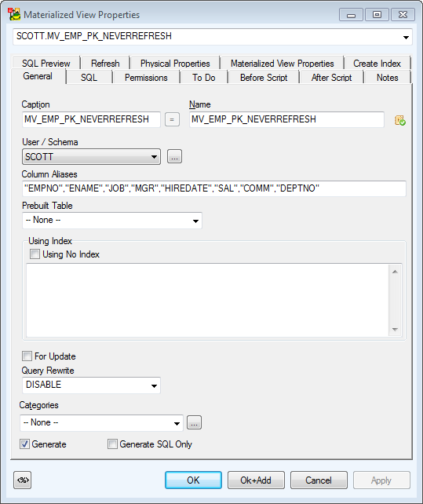Click the Using Index list scroll down arrow

tap(395, 330)
